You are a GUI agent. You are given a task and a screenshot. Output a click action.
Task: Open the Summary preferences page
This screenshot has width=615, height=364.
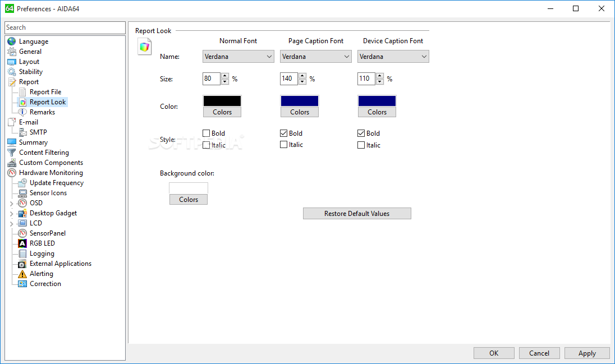tap(33, 142)
